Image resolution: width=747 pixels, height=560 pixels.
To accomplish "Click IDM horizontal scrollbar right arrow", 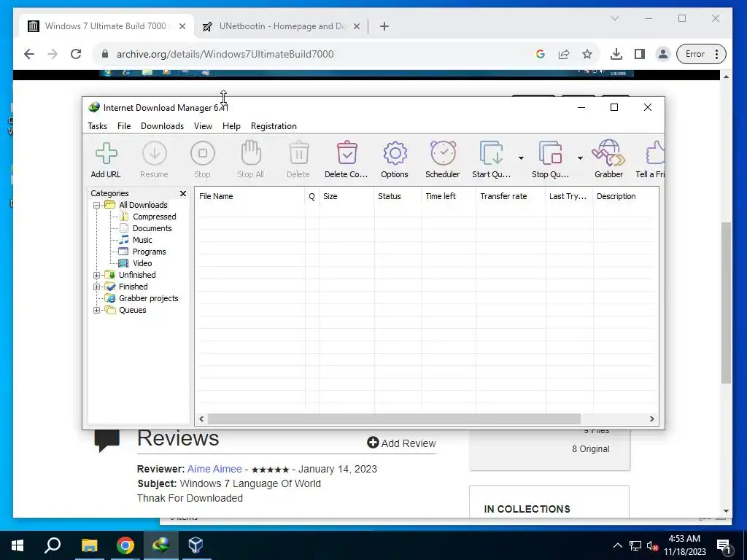I will tap(651, 419).
